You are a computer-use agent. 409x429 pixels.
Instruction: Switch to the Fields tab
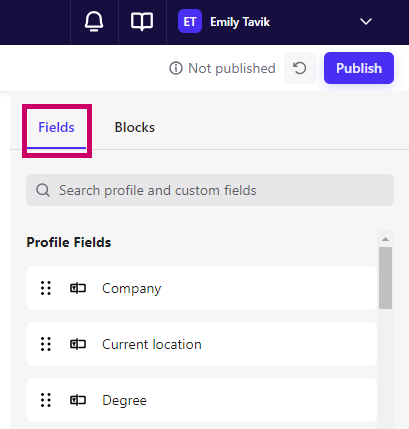[x=56, y=127]
